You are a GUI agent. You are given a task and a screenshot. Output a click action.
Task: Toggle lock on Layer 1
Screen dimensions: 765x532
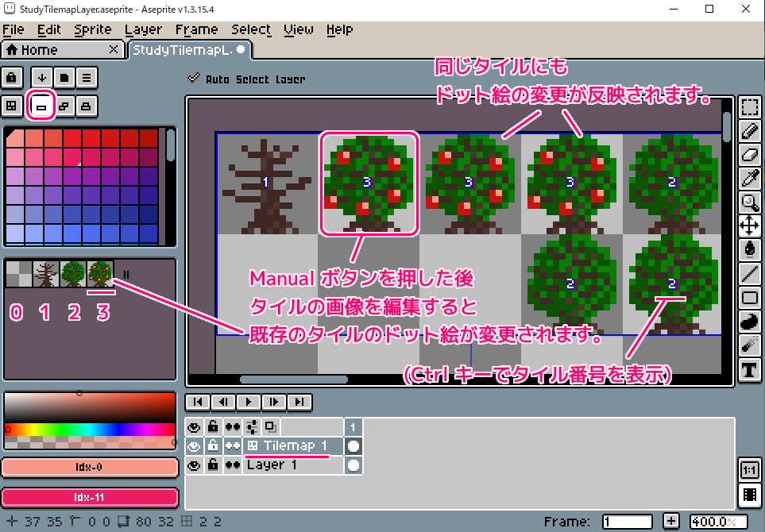[213, 465]
